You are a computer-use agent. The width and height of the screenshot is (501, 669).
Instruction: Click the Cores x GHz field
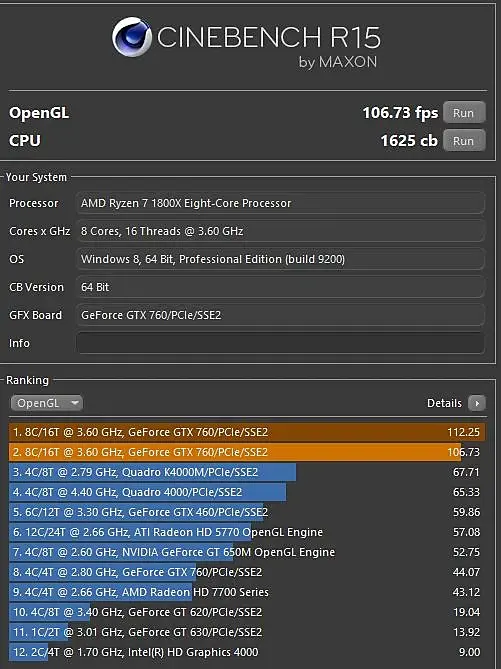pos(280,231)
